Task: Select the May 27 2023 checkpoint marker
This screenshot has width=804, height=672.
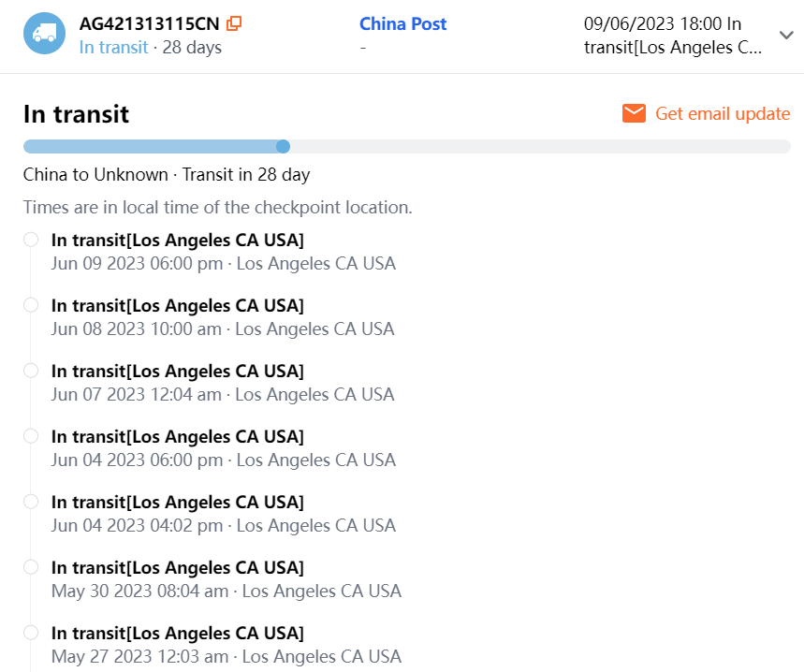Action: tap(31, 633)
